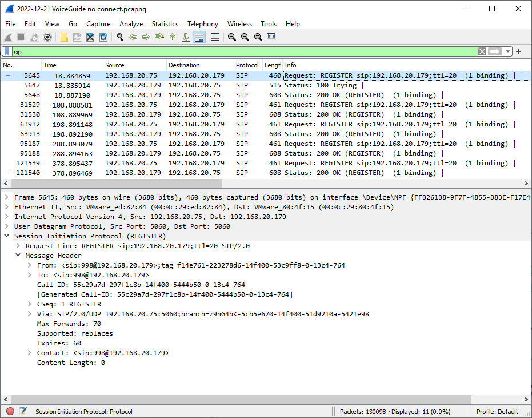
Task: Open the Telephony menu
Action: pyautogui.click(x=203, y=24)
